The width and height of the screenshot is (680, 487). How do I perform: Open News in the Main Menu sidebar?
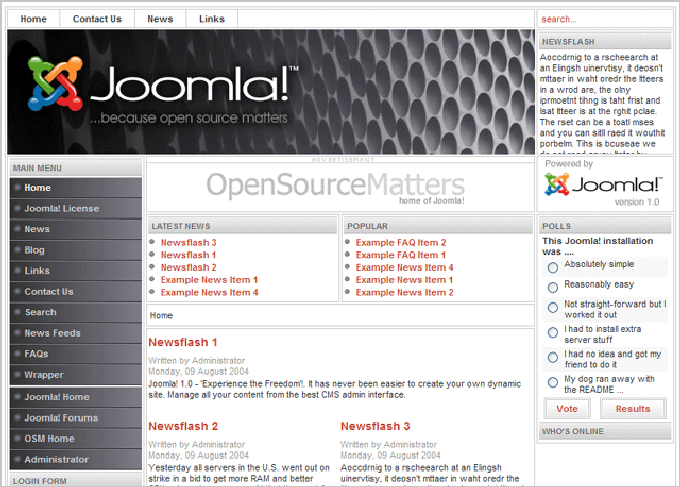point(76,229)
